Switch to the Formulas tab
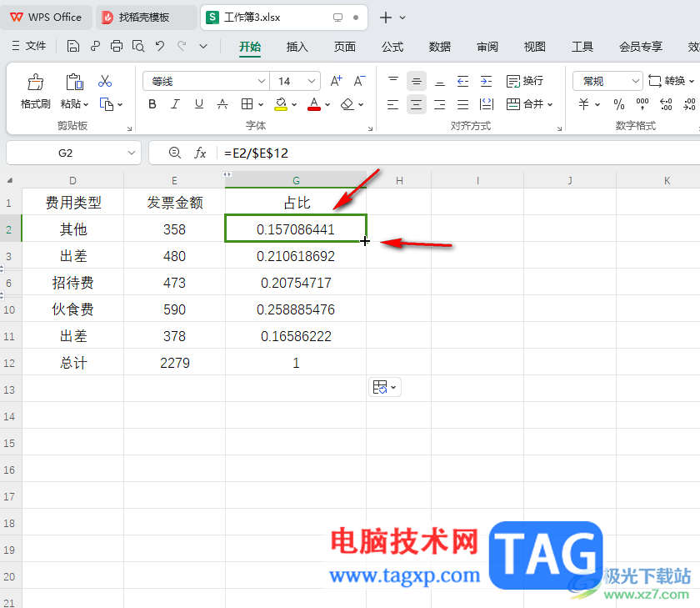The height and width of the screenshot is (608, 700). (x=392, y=47)
